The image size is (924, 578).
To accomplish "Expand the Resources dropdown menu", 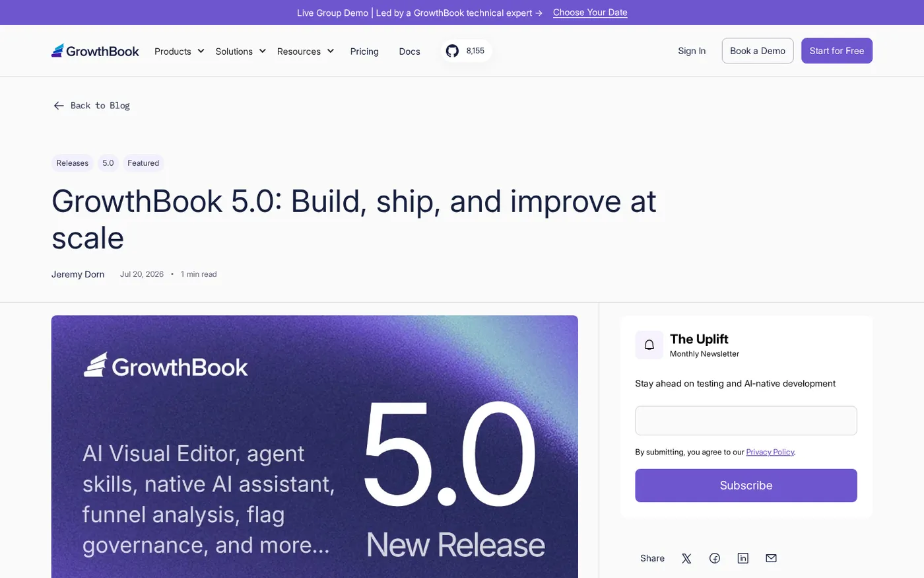I will tap(306, 51).
